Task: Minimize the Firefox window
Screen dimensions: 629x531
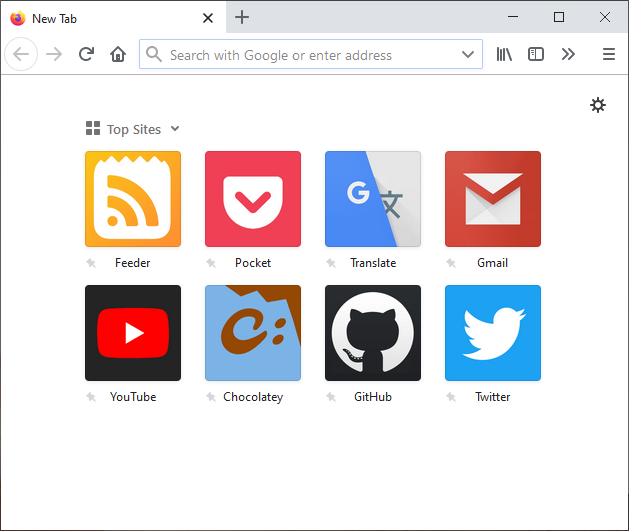Action: (513, 17)
